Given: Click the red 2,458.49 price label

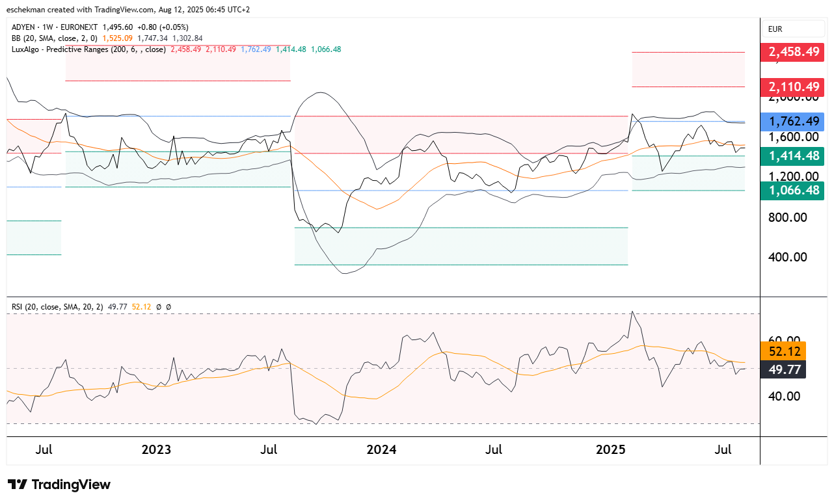Looking at the screenshot, I should 792,51.
